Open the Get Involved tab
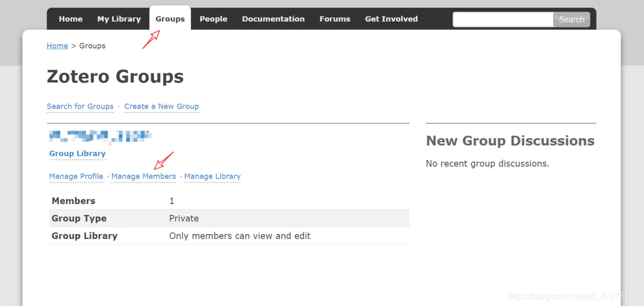 [x=391, y=19]
